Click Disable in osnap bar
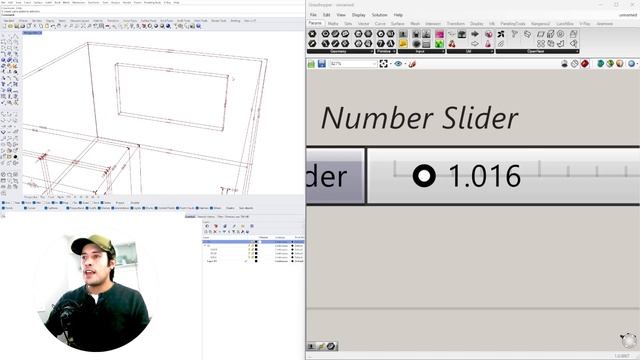640x360 pixels. click(x=135, y=203)
